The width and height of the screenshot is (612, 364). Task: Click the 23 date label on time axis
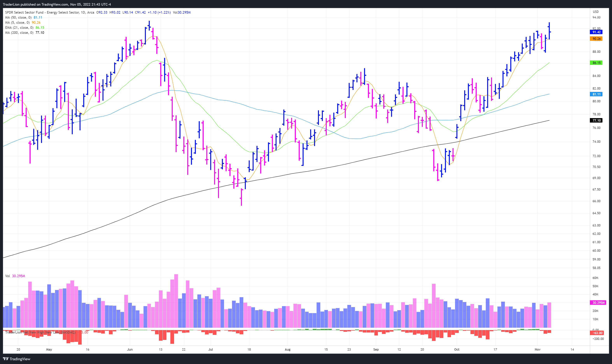point(349,349)
